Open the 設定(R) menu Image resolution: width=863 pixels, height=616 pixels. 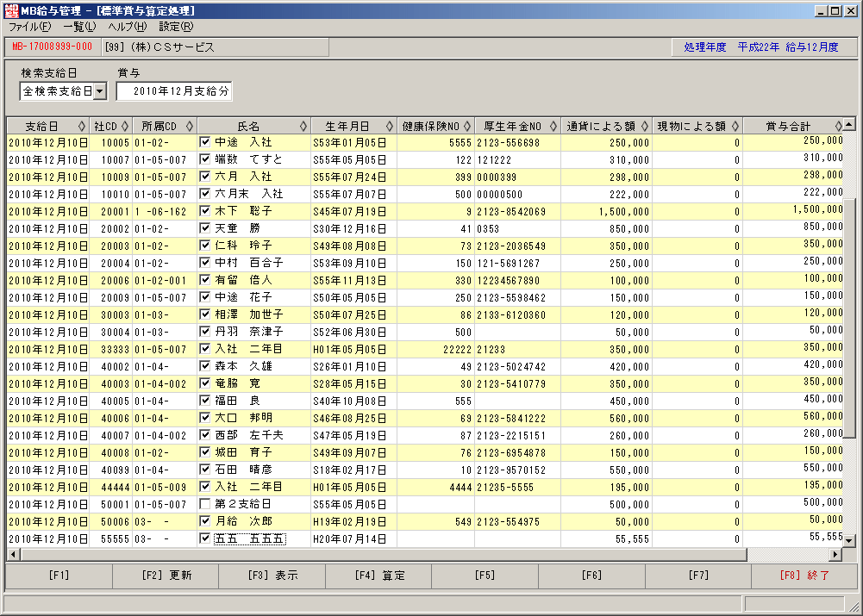[176, 27]
